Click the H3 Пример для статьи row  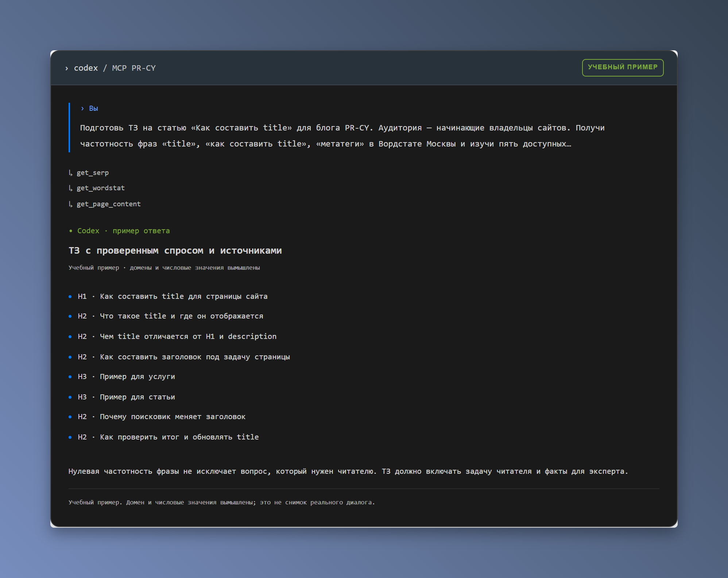click(122, 397)
